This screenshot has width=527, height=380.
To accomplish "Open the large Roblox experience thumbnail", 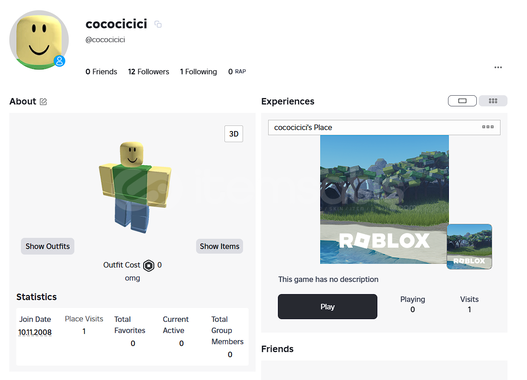I will [384, 199].
